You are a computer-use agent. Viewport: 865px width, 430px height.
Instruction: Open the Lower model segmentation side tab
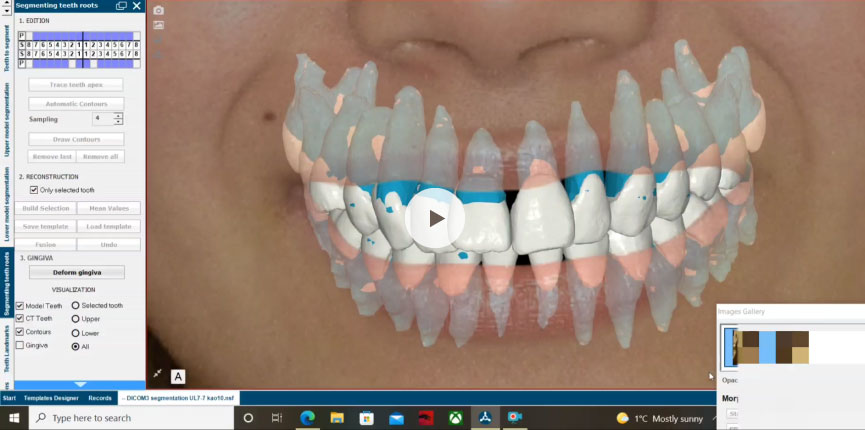tap(7, 204)
